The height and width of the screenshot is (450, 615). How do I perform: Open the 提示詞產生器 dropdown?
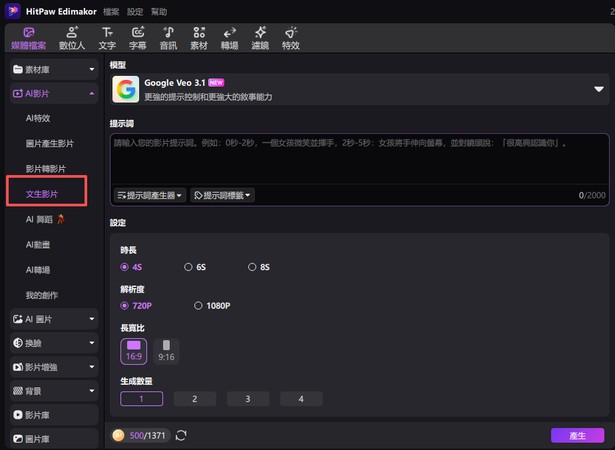tap(150, 195)
